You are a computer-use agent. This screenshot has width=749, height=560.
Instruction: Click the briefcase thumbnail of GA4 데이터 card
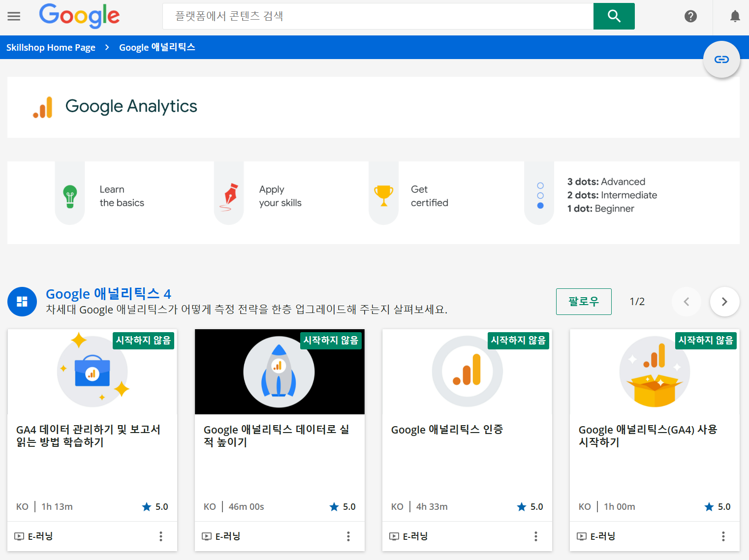(93, 372)
